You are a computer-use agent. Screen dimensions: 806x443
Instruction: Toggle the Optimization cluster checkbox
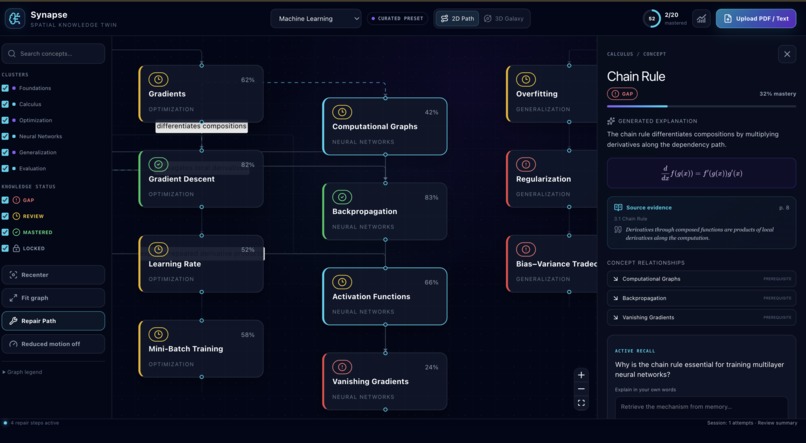pyautogui.click(x=5, y=120)
